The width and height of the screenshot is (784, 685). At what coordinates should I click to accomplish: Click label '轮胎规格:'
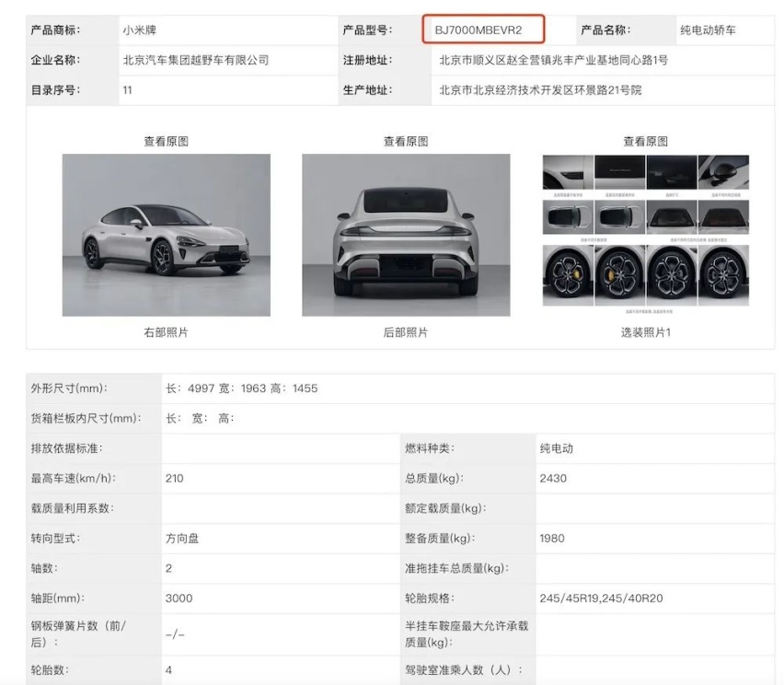pos(430,598)
